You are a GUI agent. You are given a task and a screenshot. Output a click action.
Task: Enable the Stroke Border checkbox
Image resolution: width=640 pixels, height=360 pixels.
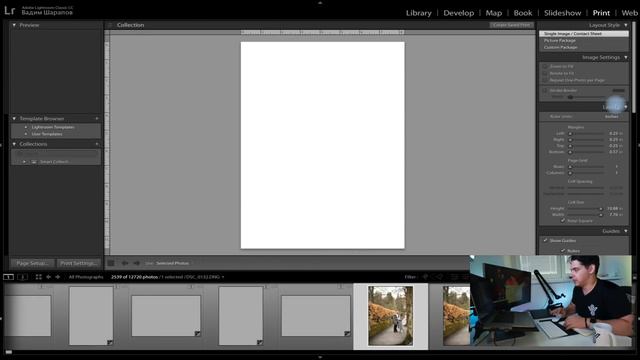point(544,90)
